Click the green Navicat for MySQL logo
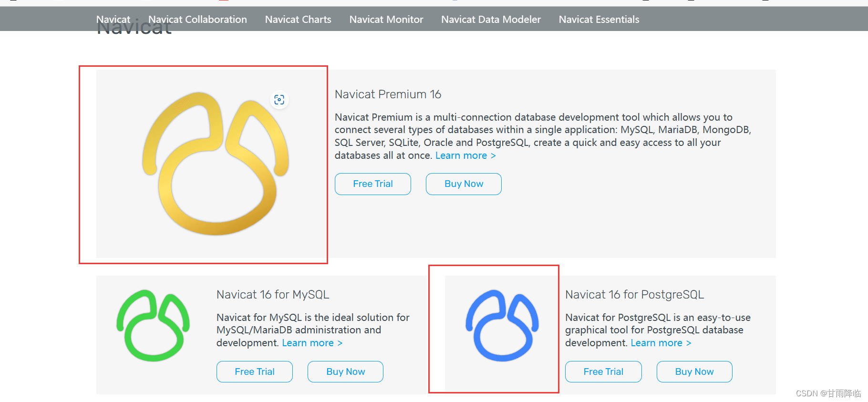The width and height of the screenshot is (868, 402). 153,325
